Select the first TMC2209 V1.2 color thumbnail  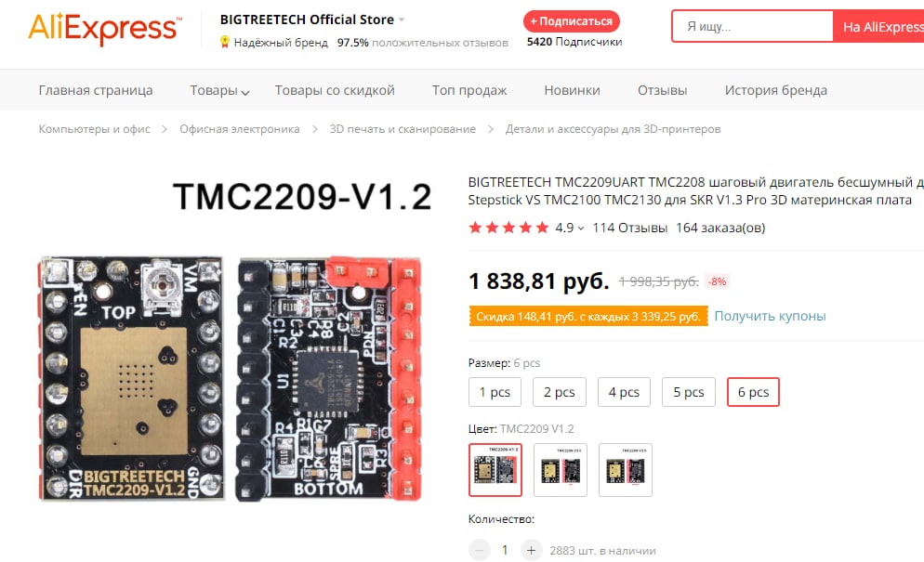coord(495,469)
